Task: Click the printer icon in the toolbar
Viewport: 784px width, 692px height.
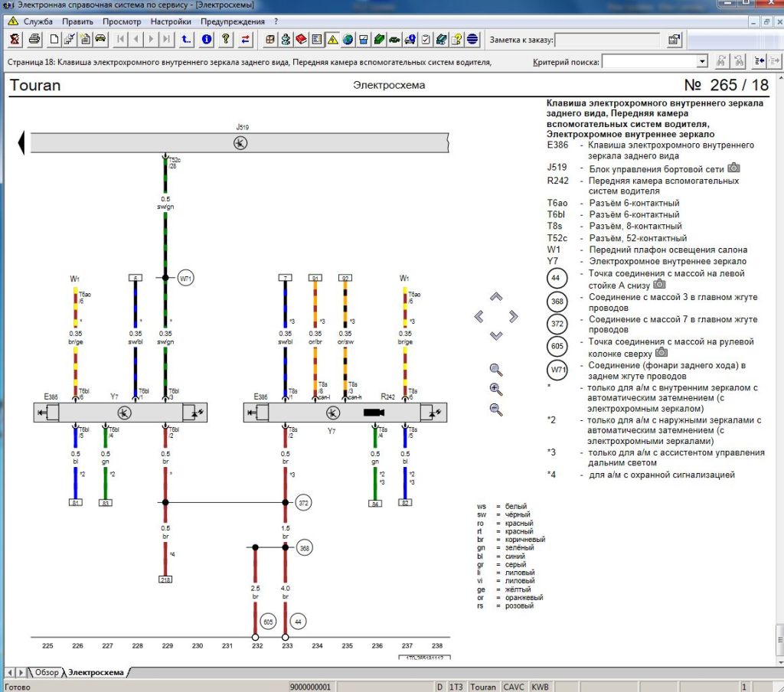Action: click(x=34, y=39)
